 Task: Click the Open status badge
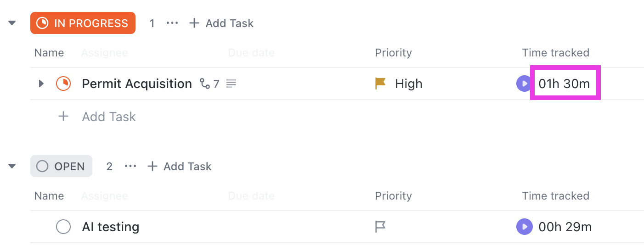coord(61,166)
